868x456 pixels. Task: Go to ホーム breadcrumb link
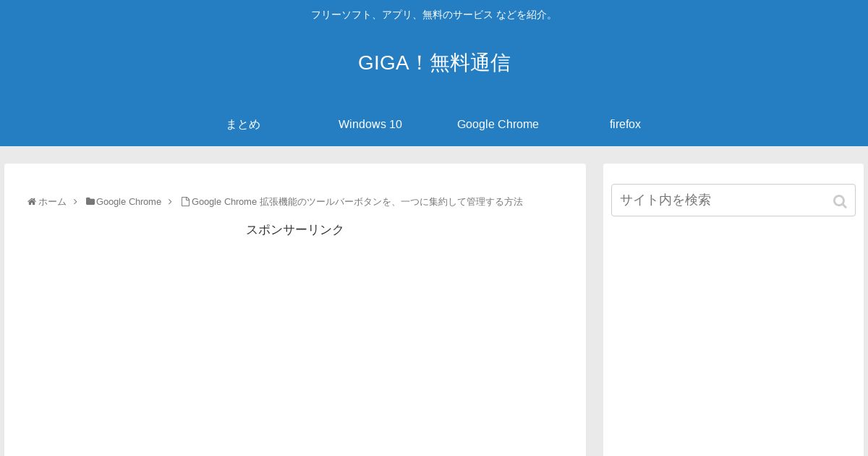52,202
